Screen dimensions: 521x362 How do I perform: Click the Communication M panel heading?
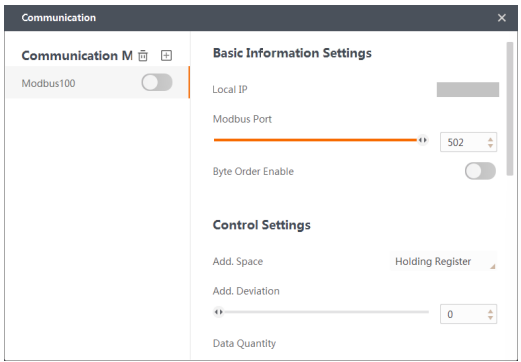pyautogui.click(x=77, y=55)
